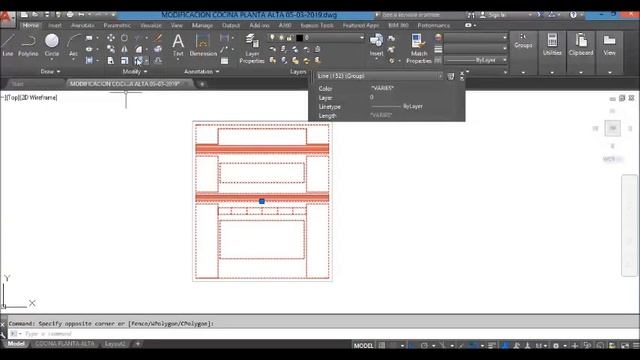Expand the Draw panel
The width and height of the screenshot is (640, 360).
(50, 71)
